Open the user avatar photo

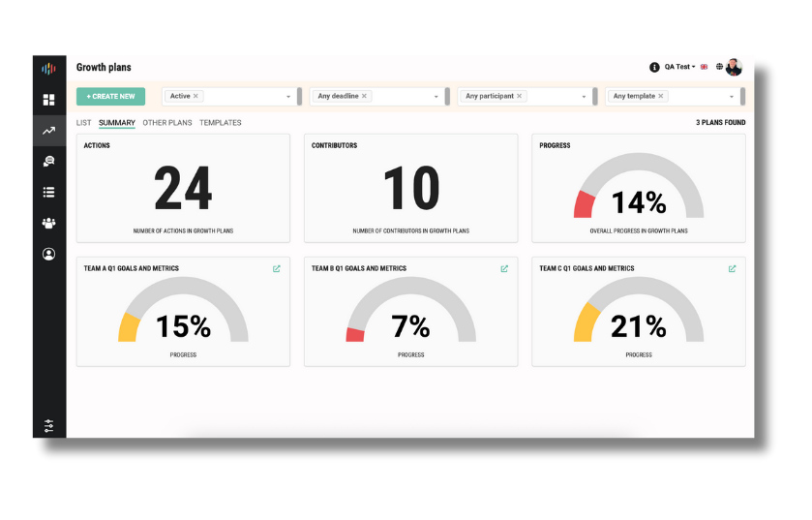(x=734, y=67)
